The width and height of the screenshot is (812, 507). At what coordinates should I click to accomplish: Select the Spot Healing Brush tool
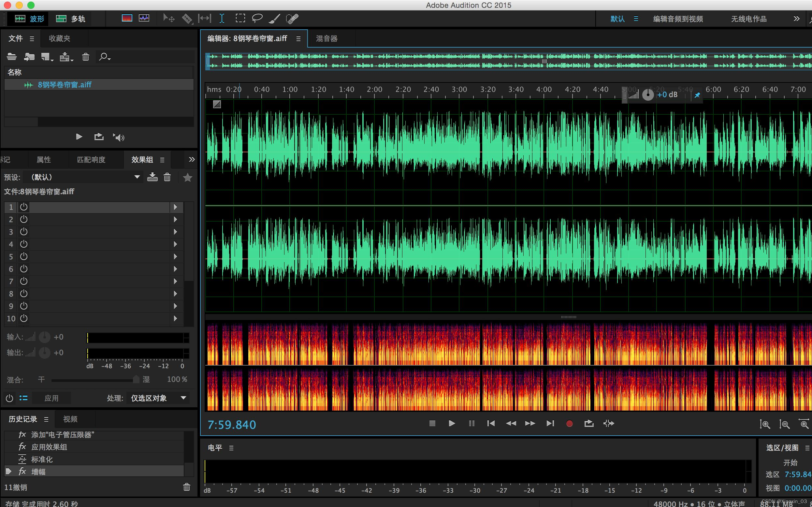pyautogui.click(x=292, y=19)
